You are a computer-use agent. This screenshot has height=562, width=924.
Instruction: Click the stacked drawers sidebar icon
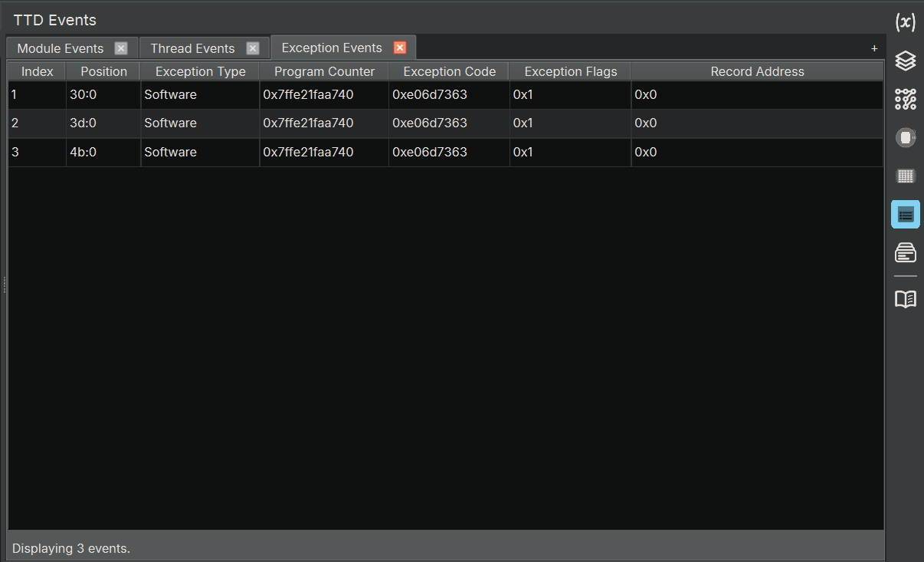click(905, 252)
